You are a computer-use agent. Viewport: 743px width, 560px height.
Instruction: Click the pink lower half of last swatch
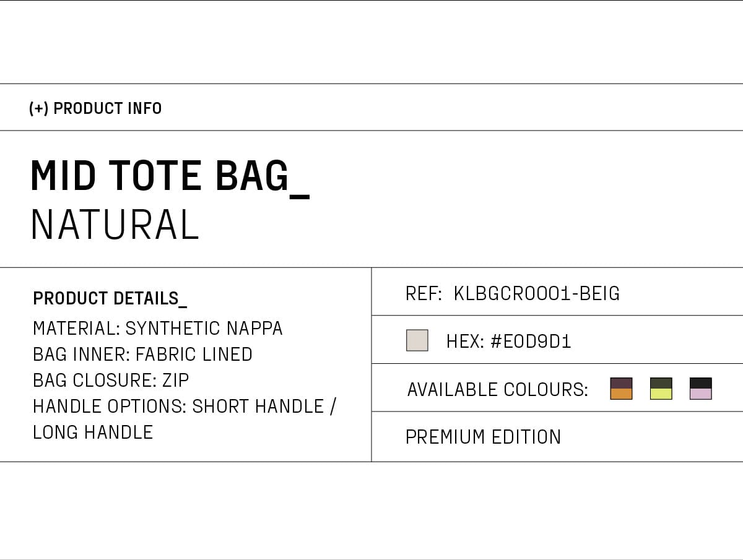coord(701,394)
